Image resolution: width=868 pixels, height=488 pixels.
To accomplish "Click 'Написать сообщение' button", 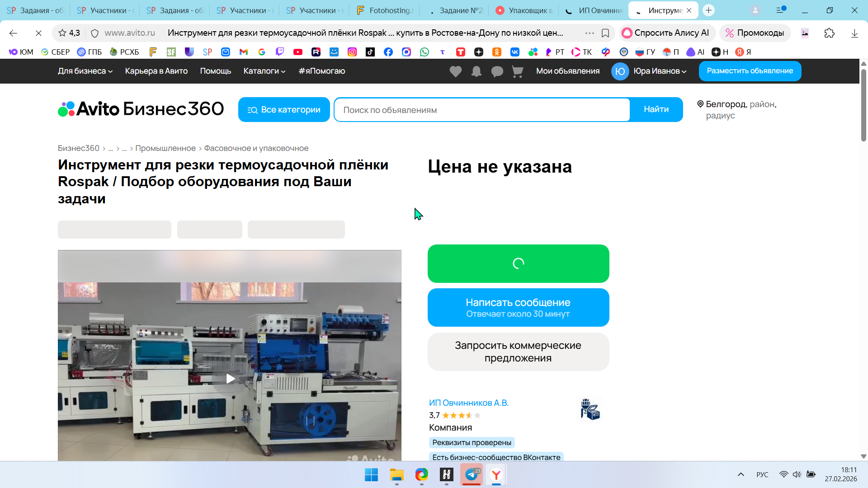I will 518,307.
